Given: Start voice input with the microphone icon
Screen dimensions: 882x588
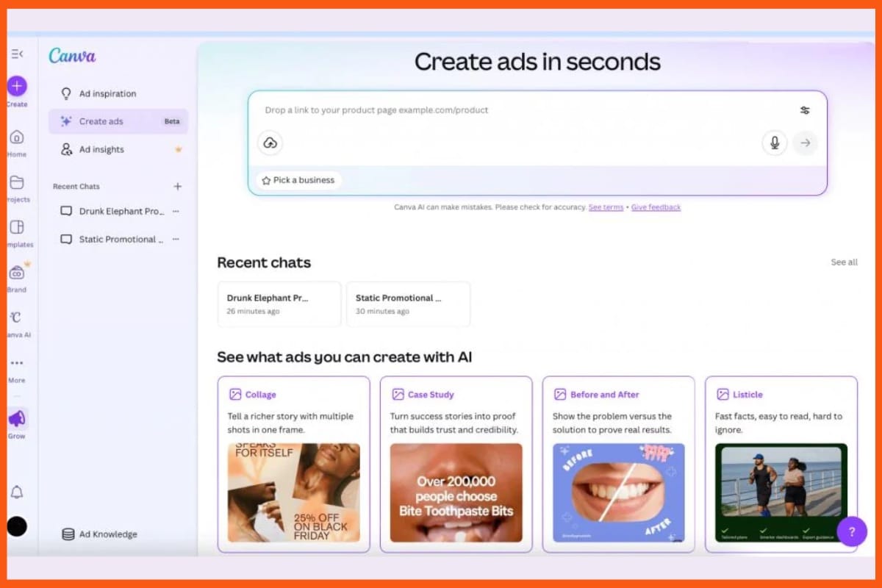Looking at the screenshot, I should tap(774, 143).
